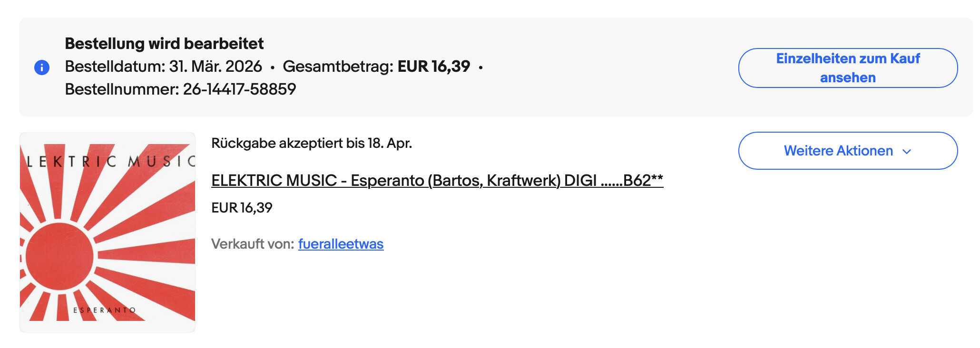The image size is (980, 348).
Task: Click the Weitere Aktionen label text
Action: (838, 151)
